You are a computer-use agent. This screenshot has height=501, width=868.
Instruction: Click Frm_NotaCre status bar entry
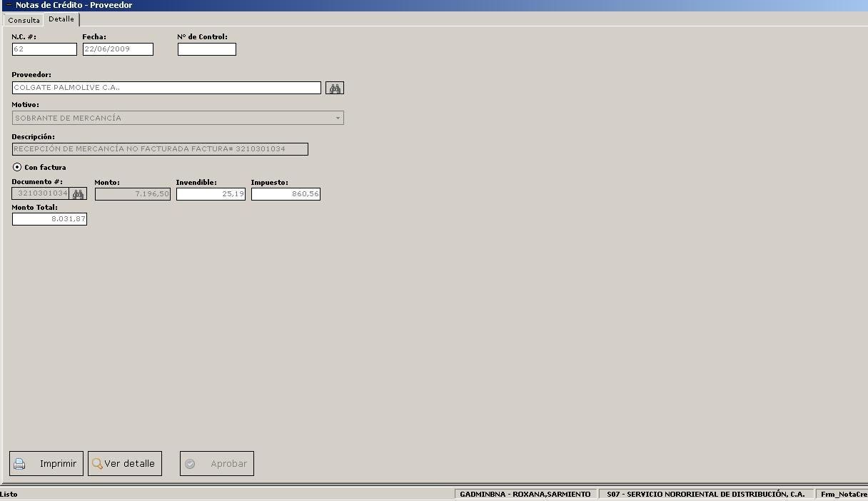[x=843, y=494]
